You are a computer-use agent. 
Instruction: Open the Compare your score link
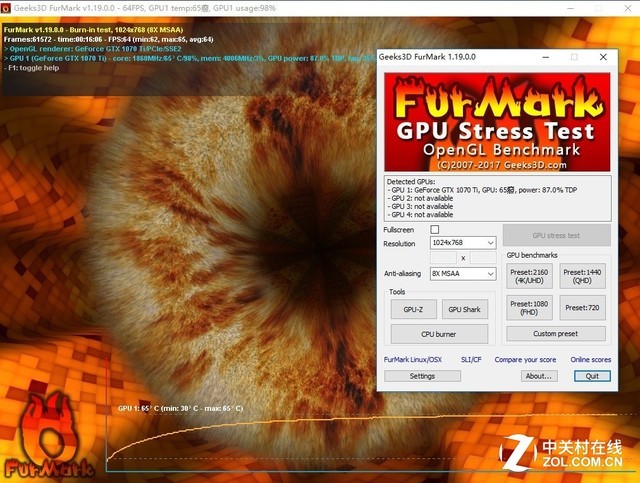click(525, 360)
